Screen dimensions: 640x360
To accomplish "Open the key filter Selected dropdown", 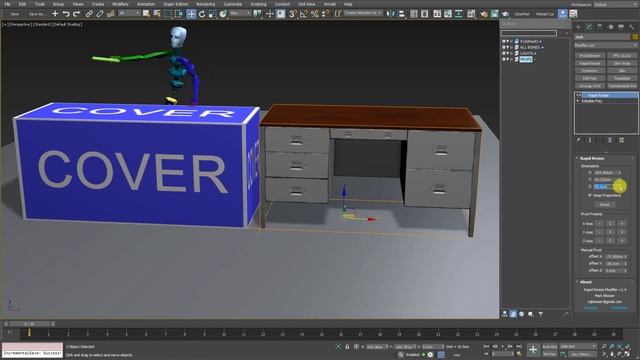I will (x=578, y=347).
